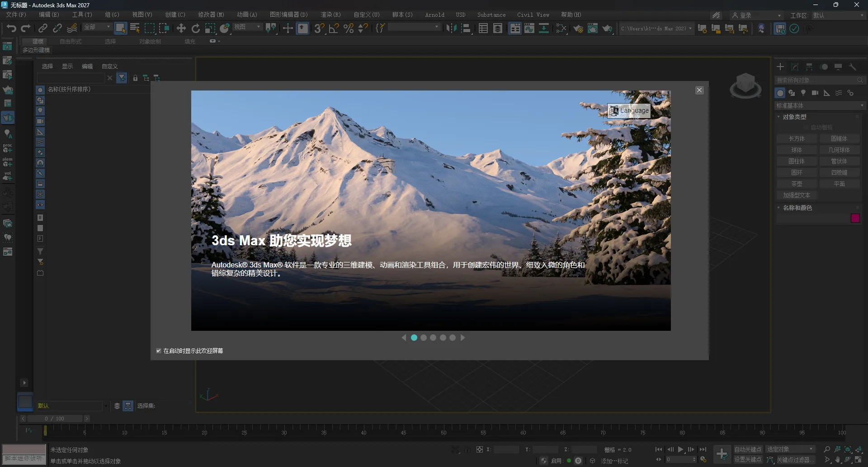The width and height of the screenshot is (868, 467).
Task: Open the 自由形式 ribbon tab
Action: [x=71, y=41]
